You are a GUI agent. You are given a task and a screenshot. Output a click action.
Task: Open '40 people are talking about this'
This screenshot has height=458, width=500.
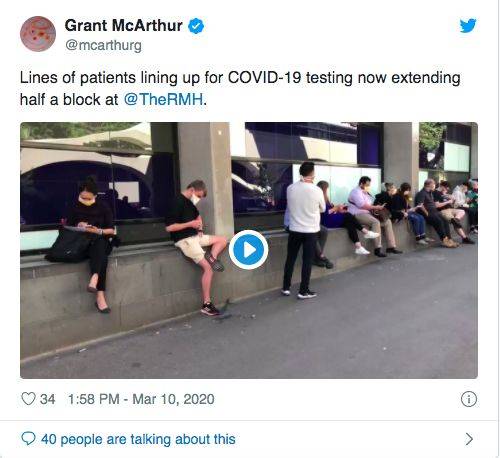138,439
